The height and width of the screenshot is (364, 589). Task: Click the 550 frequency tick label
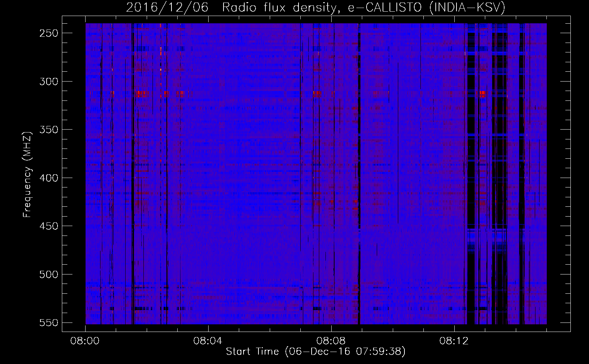point(49,323)
